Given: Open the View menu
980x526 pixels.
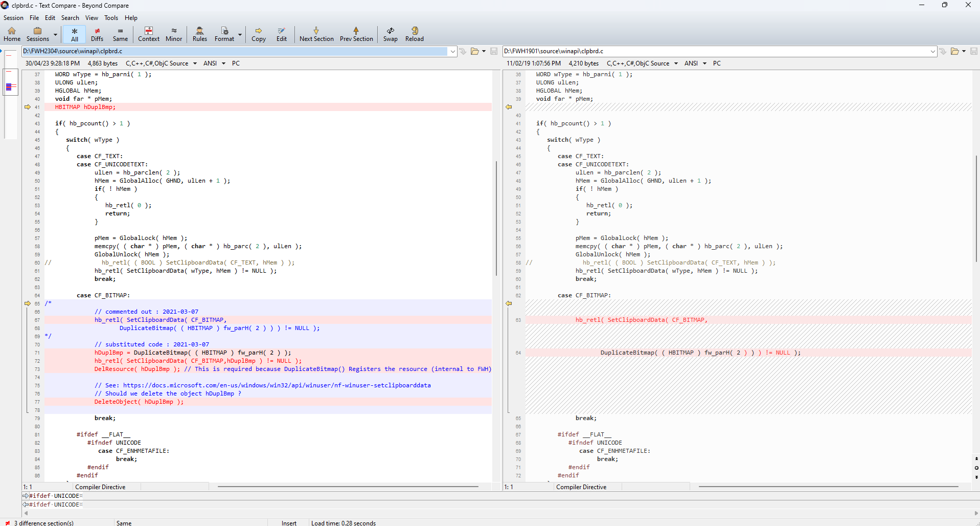Looking at the screenshot, I should coord(92,18).
